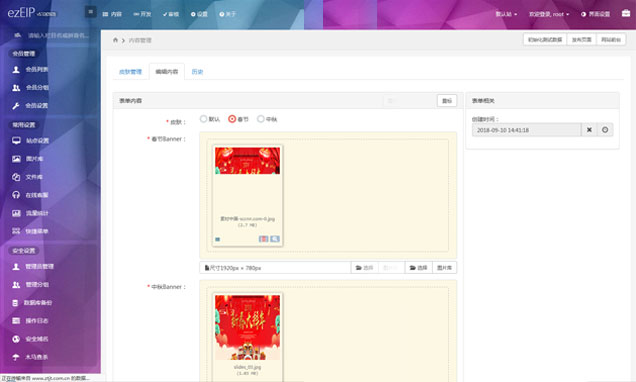Switch to the 历史 tab
636x382 pixels.
click(x=197, y=72)
